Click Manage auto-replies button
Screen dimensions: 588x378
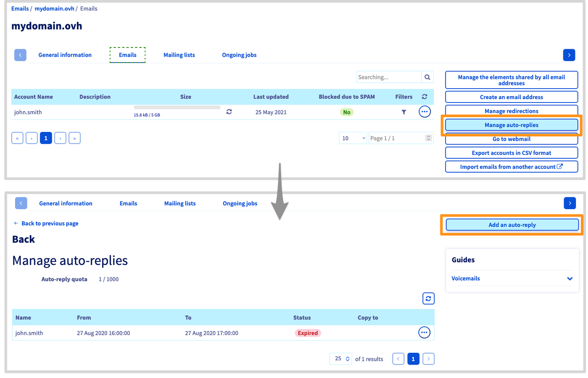click(x=511, y=125)
